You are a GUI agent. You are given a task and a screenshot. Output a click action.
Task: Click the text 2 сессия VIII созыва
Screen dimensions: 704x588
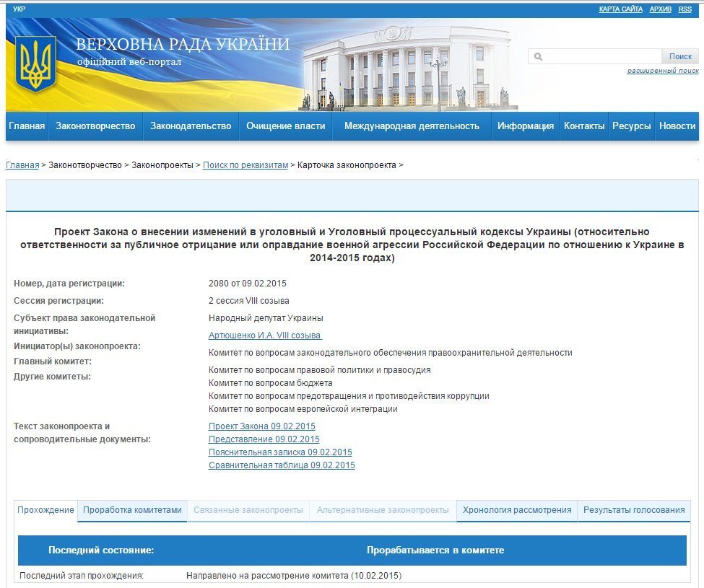point(248,301)
